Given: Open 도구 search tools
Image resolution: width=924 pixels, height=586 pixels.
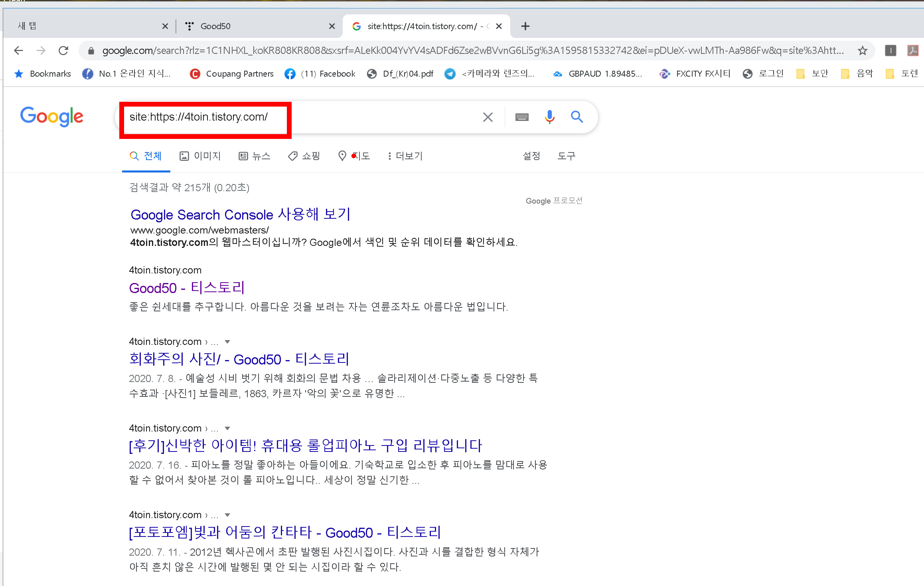Looking at the screenshot, I should point(566,156).
